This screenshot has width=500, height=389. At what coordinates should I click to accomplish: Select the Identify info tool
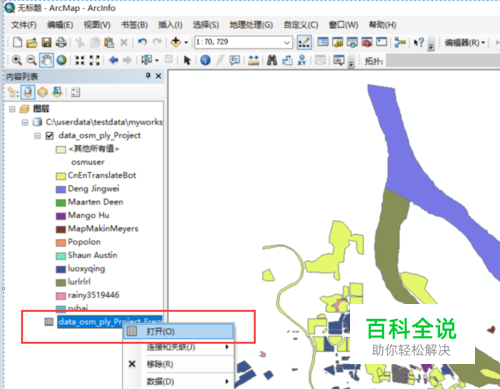[205, 60]
